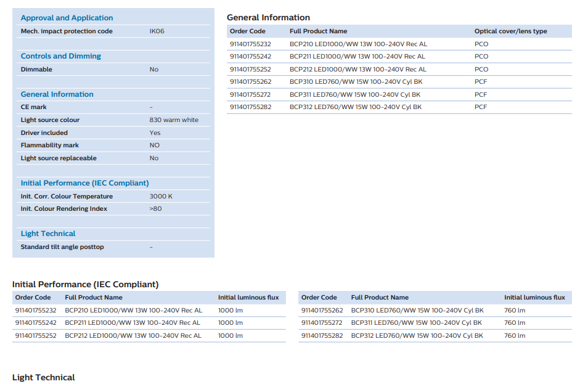
Task: Select 'BCP211 LED1000/WW' name in Initial Performance table
Action: point(133,322)
